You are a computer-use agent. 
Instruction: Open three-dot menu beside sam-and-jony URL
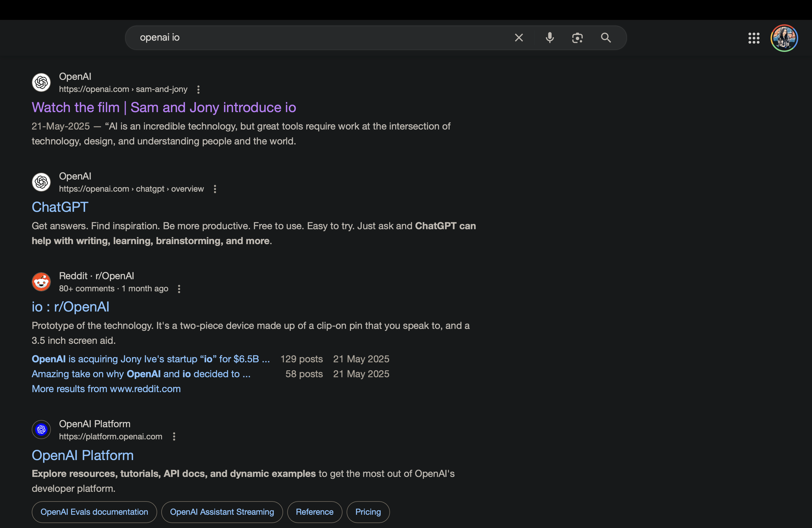[x=198, y=89]
